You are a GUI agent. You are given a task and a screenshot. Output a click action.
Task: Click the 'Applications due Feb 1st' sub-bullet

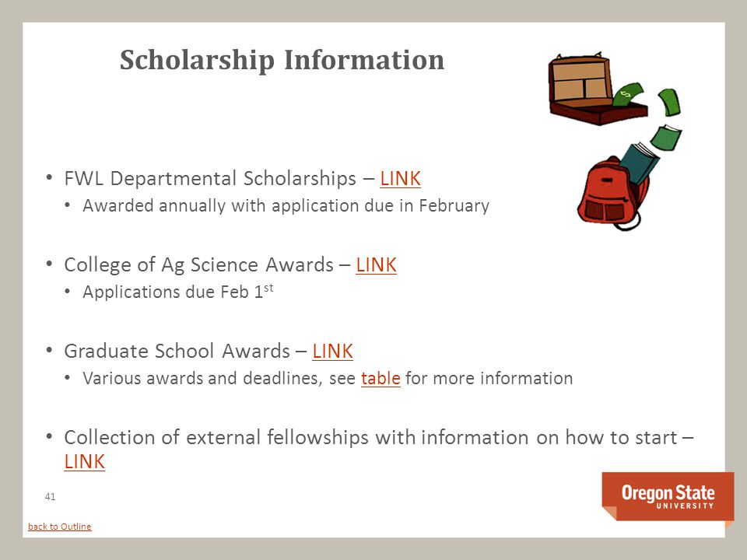click(x=178, y=292)
